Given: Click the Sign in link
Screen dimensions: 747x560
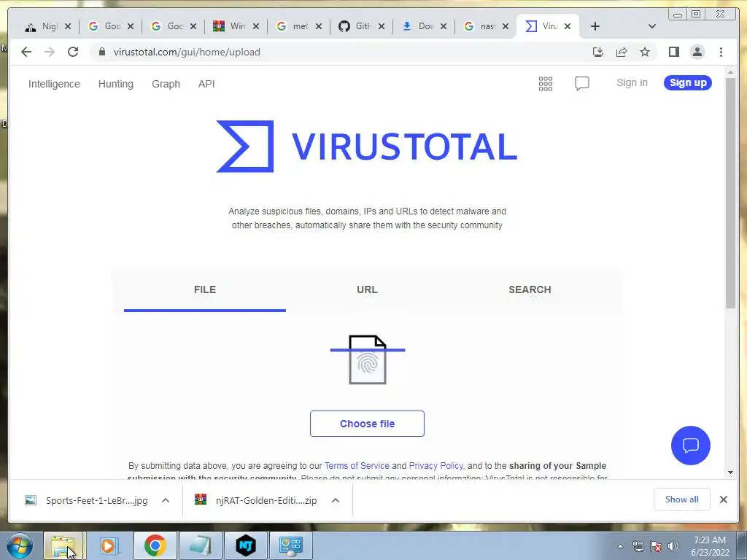Looking at the screenshot, I should point(632,83).
